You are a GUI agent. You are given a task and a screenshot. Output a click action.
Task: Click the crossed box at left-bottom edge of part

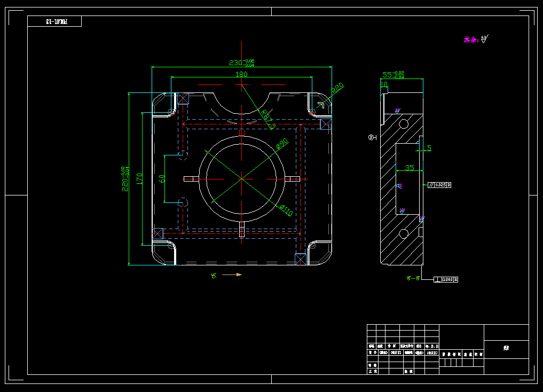coord(158,233)
